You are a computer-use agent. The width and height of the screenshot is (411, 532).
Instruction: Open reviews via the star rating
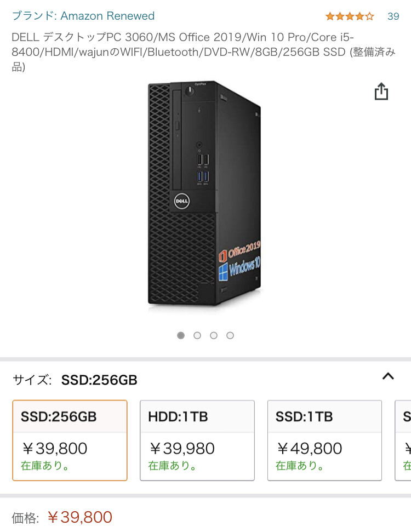(350, 16)
